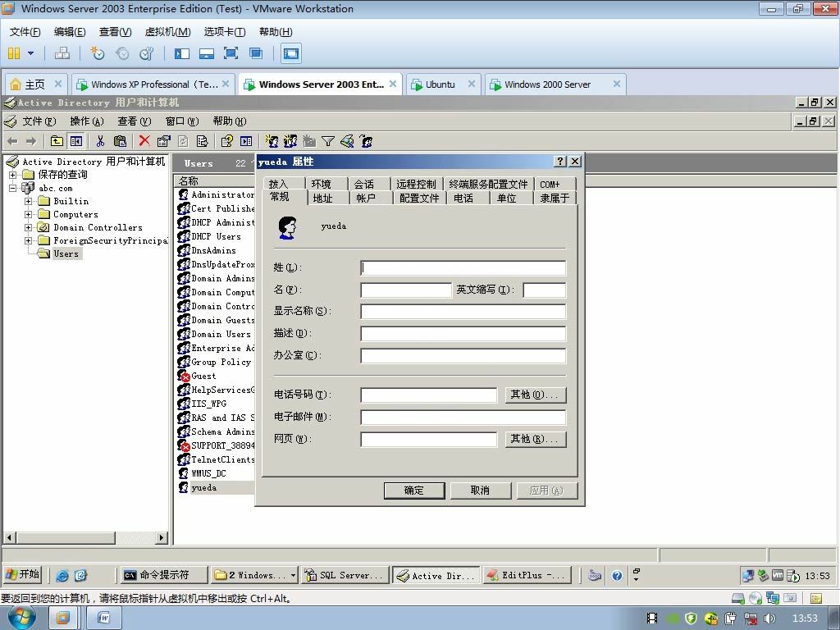Click the AD toolbar Up one level folder icon
This screenshot has width=840, height=630.
(x=57, y=141)
